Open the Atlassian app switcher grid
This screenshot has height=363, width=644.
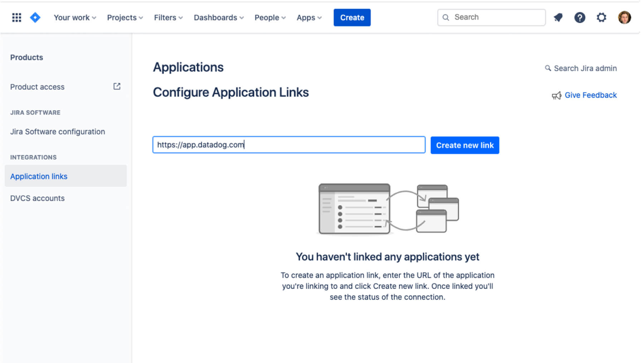(x=16, y=17)
